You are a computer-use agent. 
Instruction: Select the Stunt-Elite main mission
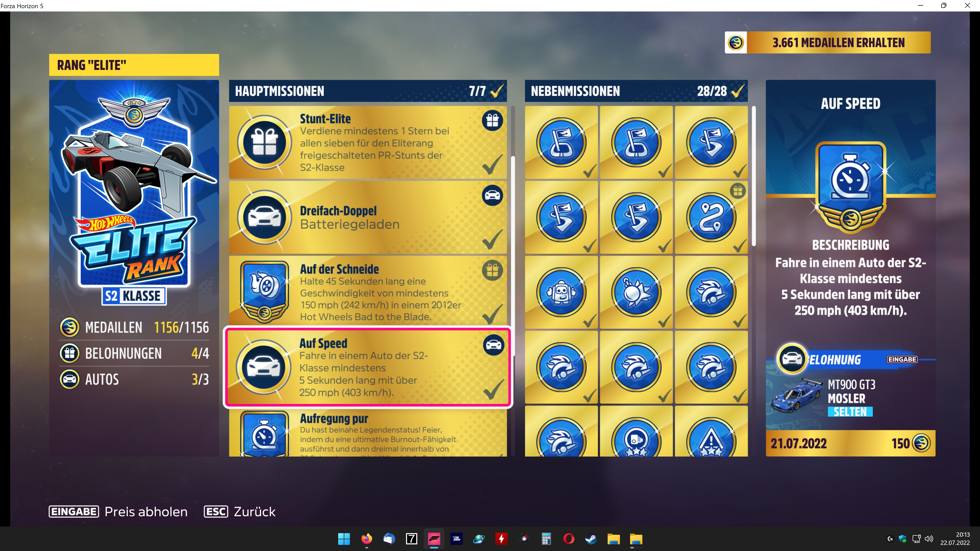pyautogui.click(x=367, y=143)
